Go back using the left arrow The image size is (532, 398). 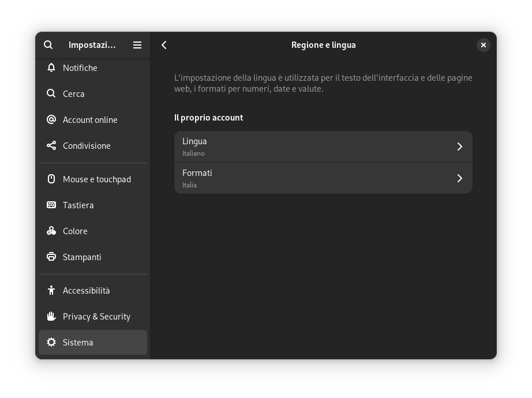tap(164, 45)
